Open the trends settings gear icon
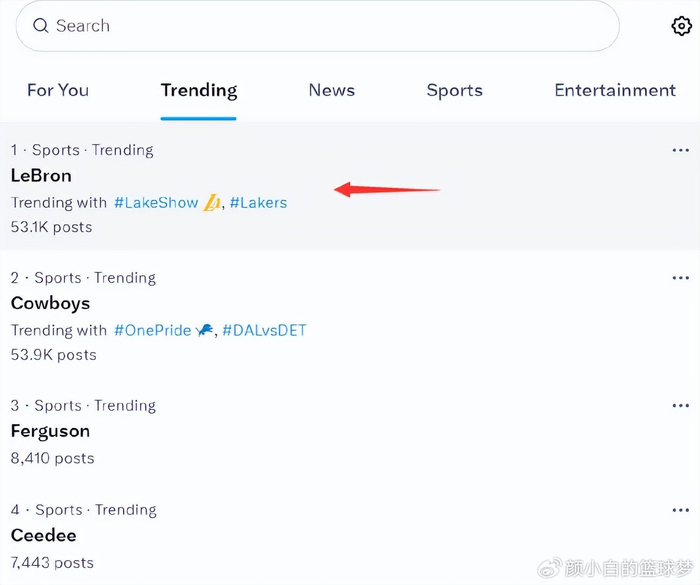 pyautogui.click(x=681, y=26)
